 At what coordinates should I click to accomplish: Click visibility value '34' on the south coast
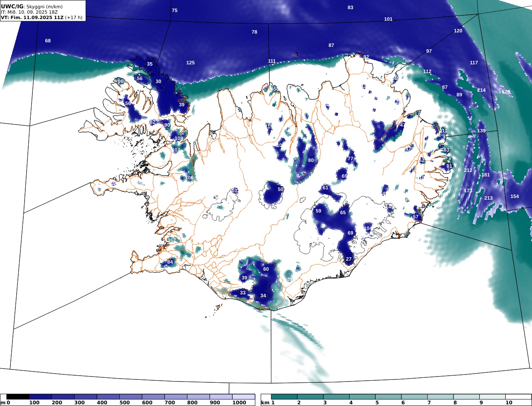coord(263,296)
